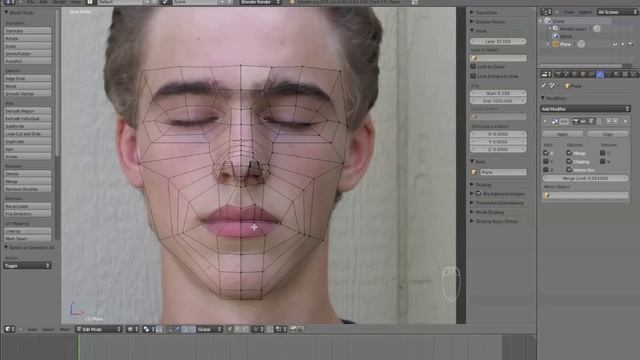Open the Add Modifier dropdown

(x=585, y=109)
